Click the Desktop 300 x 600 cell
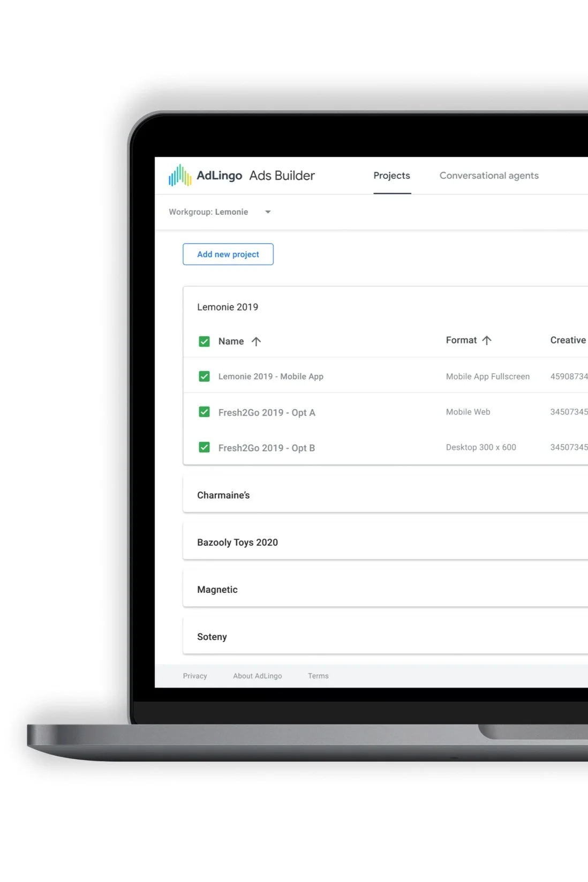The width and height of the screenshot is (588, 882). tap(481, 447)
